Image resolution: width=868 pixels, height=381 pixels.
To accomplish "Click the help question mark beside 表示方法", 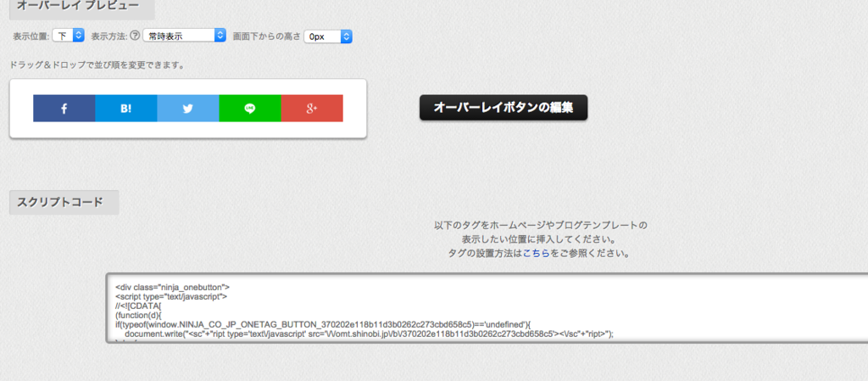I will point(135,36).
